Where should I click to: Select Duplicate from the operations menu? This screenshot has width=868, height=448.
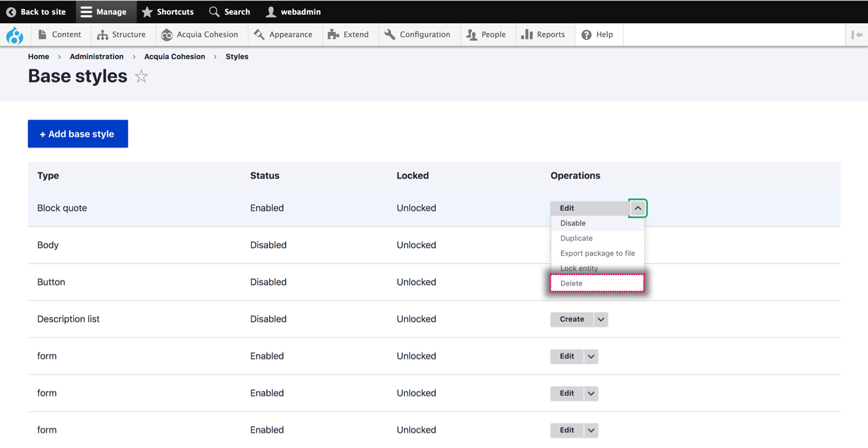(597, 238)
